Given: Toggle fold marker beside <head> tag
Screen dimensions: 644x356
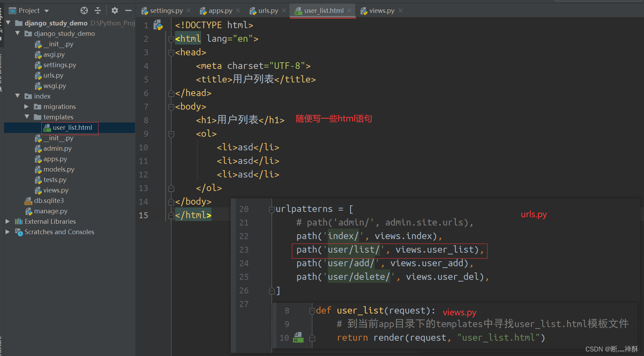Looking at the screenshot, I should coord(171,53).
